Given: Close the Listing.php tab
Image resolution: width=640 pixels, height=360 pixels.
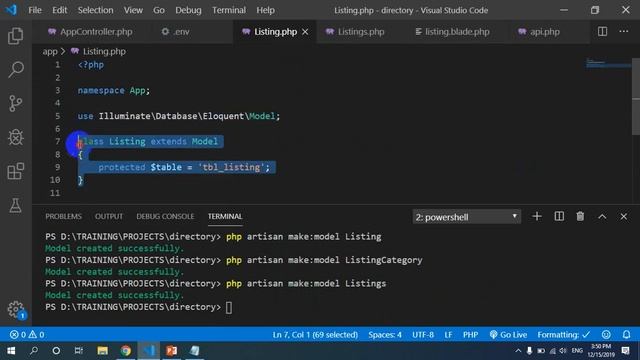Looking at the screenshot, I should point(305,32).
